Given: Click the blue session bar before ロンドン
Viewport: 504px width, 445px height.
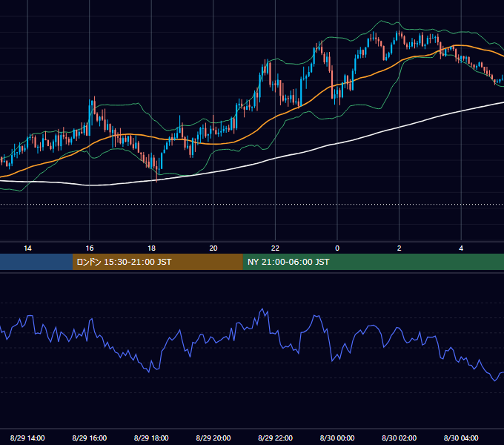Looking at the screenshot, I should (x=36, y=262).
